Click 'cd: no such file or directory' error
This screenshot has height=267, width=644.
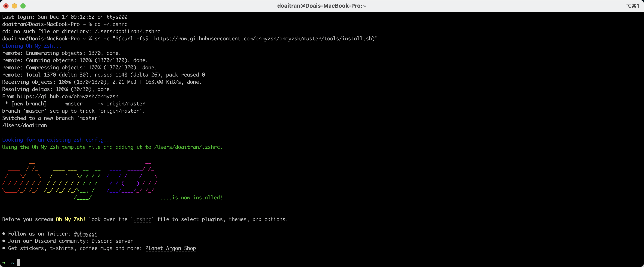coord(81,31)
